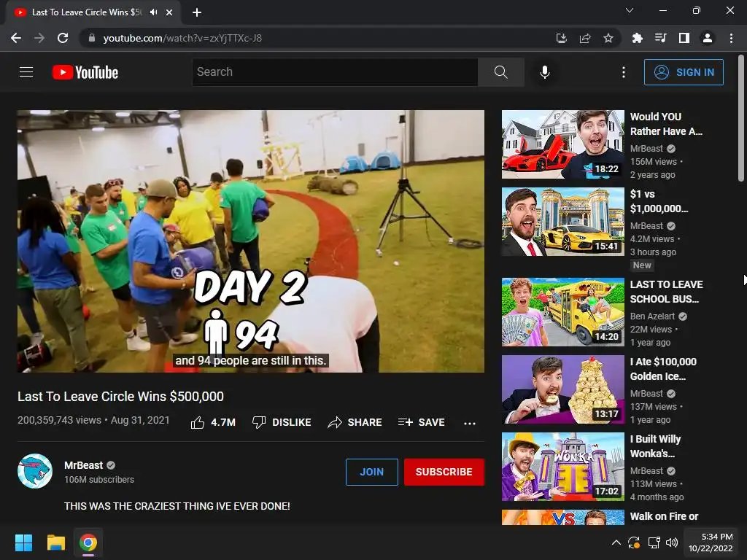747x560 pixels.
Task: Open the LAST TO LEAVE SCHOOL BUS thumbnail
Action: tap(562, 312)
